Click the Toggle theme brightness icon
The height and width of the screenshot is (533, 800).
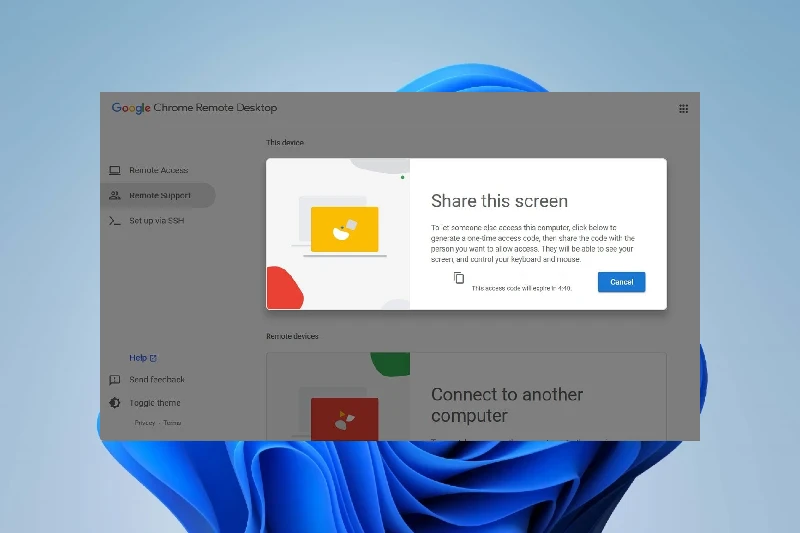(115, 403)
